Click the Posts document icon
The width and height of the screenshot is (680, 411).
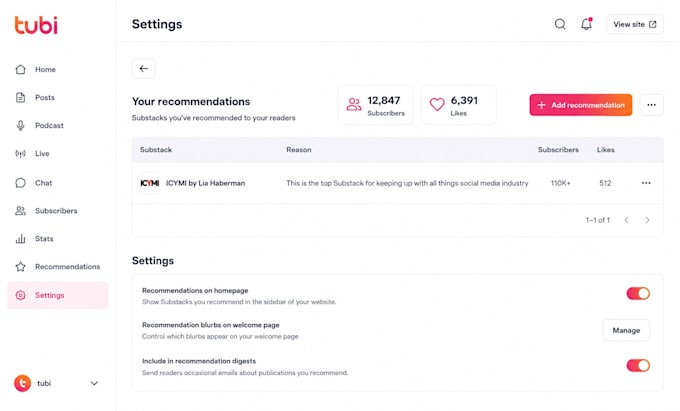(20, 98)
